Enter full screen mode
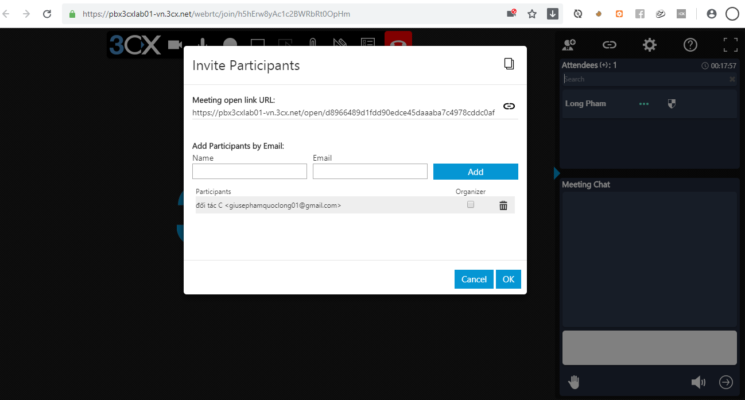The width and height of the screenshot is (745, 400). click(730, 45)
